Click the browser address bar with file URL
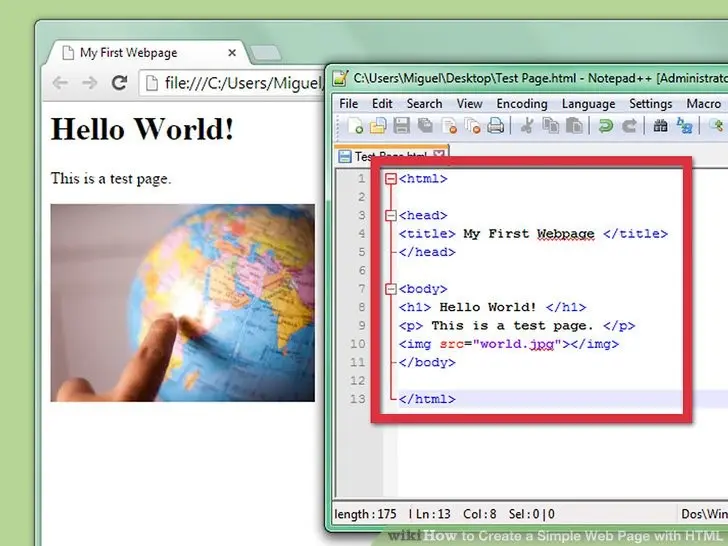 [x=232, y=83]
